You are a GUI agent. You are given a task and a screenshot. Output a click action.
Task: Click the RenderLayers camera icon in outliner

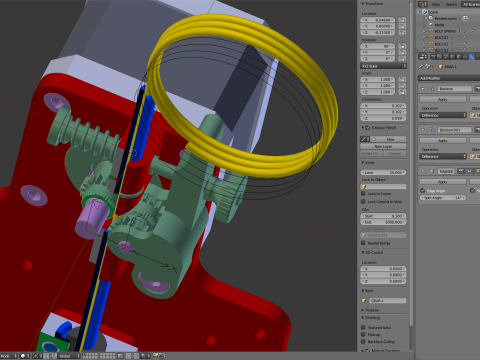(x=466, y=18)
